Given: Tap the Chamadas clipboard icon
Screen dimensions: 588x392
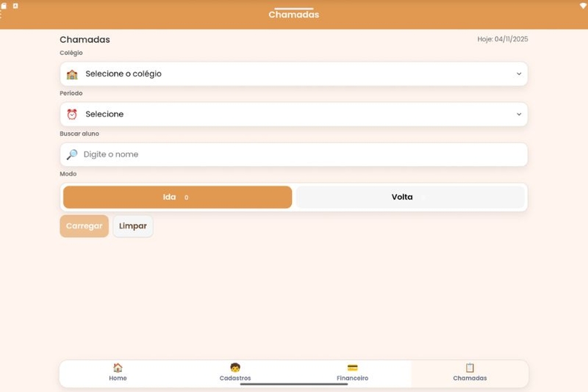Looking at the screenshot, I should (x=470, y=367).
